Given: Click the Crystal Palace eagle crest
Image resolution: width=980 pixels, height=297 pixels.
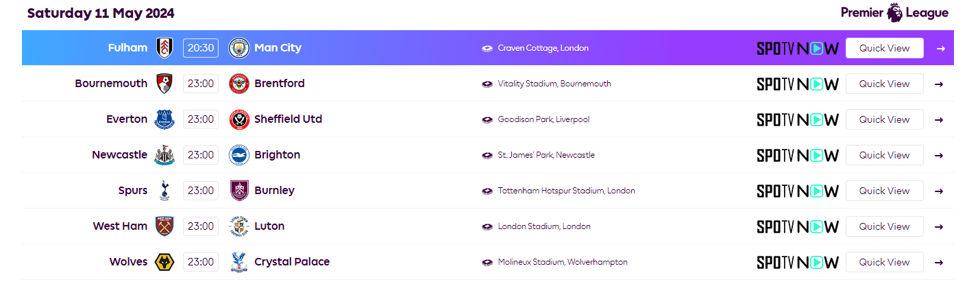Looking at the screenshot, I should [x=238, y=262].
